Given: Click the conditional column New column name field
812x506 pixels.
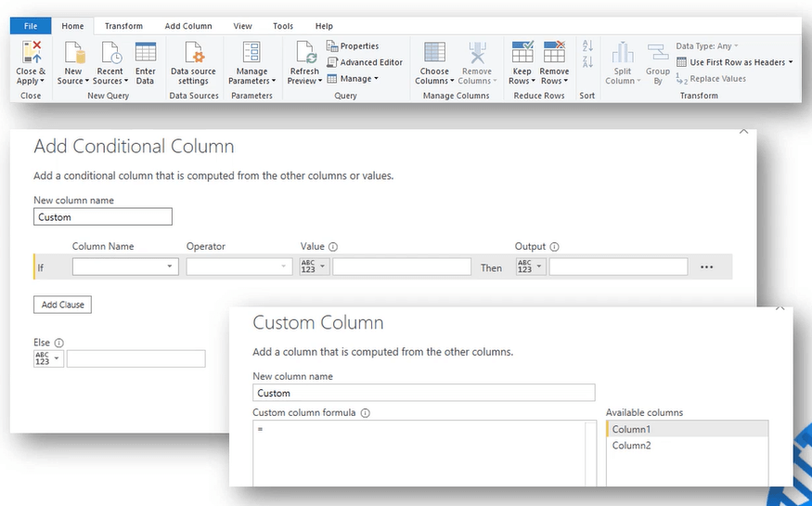Looking at the screenshot, I should [102, 216].
